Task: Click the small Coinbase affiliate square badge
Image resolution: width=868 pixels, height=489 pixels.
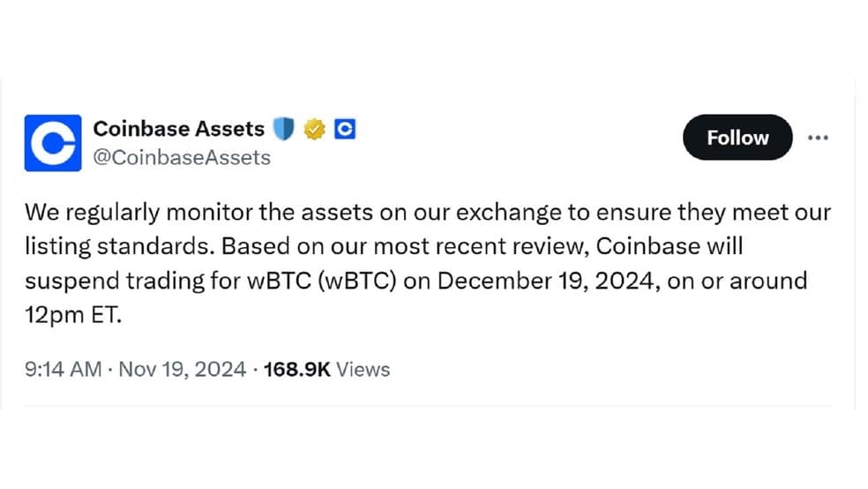Action: pos(345,129)
